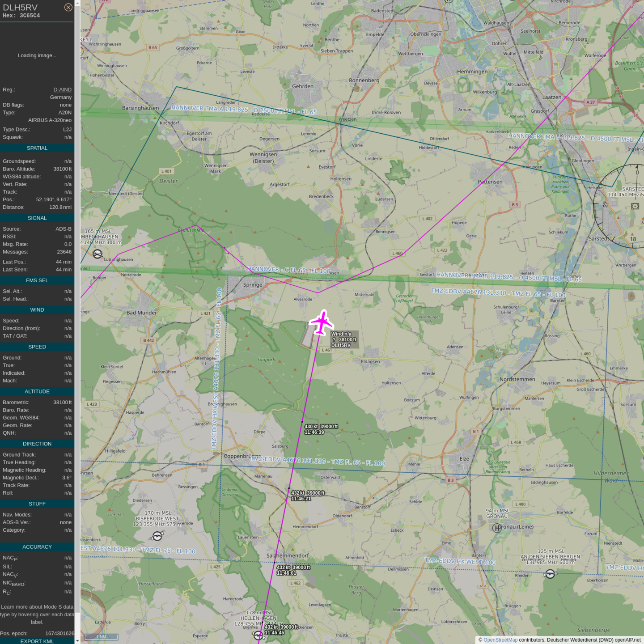
Task: Open the D-AIND registration link
Action: click(x=62, y=89)
